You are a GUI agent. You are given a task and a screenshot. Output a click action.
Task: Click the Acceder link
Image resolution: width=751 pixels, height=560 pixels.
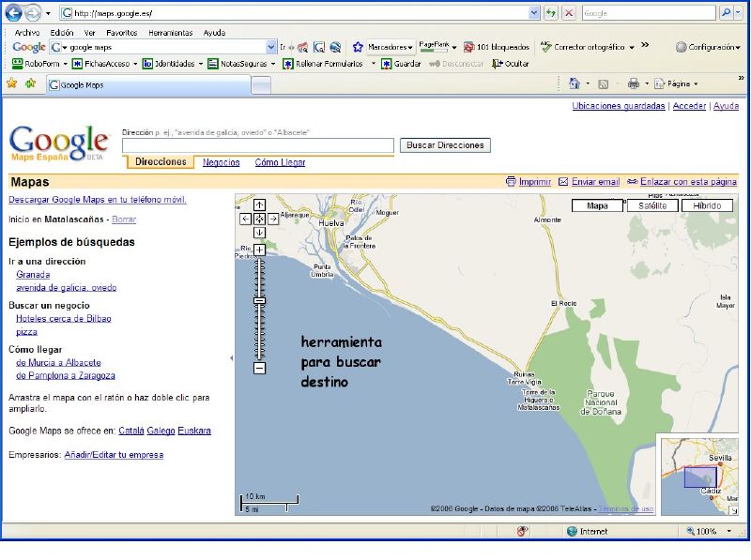tap(689, 106)
